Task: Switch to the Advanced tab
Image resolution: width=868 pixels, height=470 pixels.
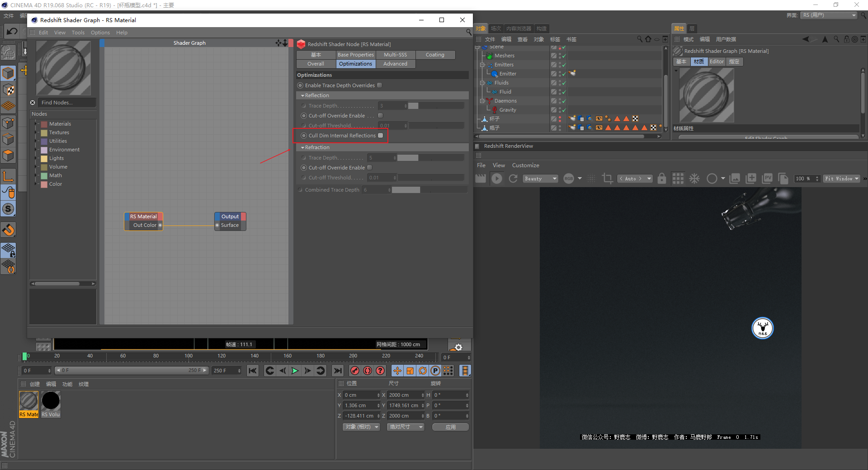Action: click(x=395, y=64)
